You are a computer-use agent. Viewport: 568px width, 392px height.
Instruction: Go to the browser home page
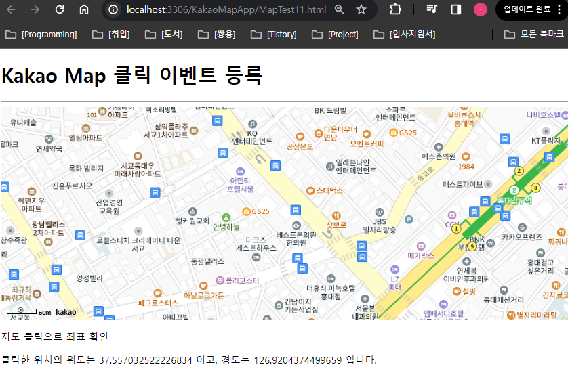83,9
